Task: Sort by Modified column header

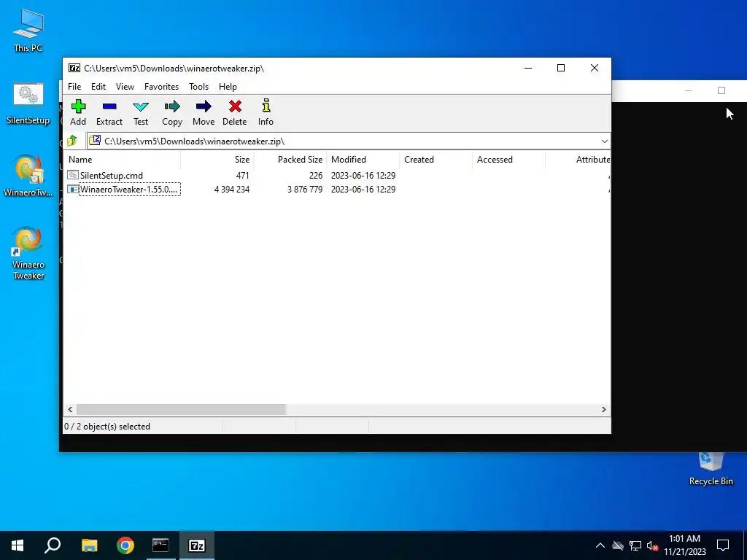Action: point(363,160)
